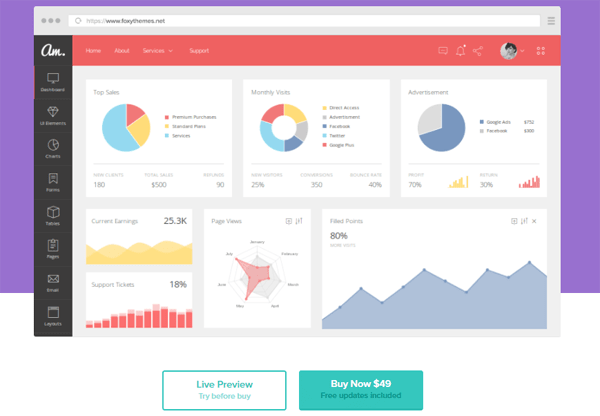The width and height of the screenshot is (600, 416).
Task: Click the 180 new clients value
Action: click(99, 185)
